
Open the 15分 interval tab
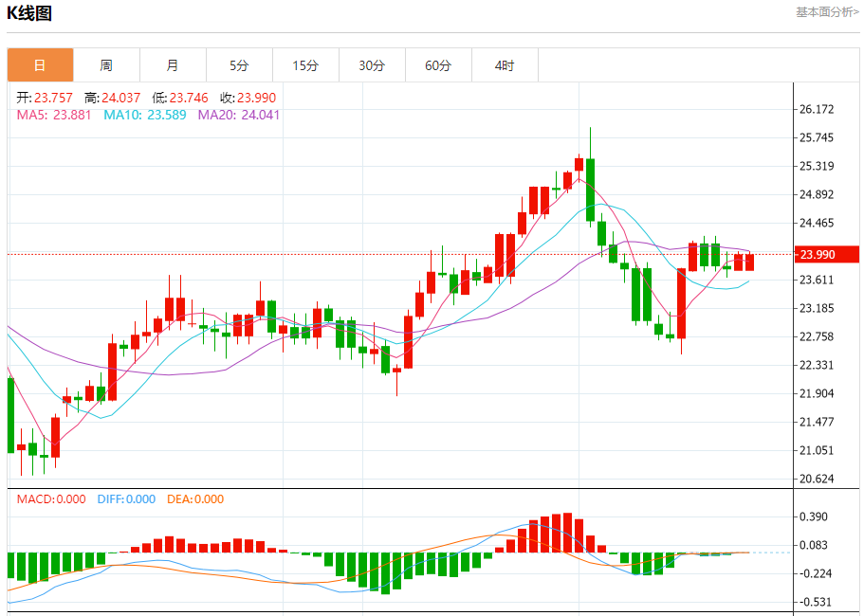click(x=305, y=65)
